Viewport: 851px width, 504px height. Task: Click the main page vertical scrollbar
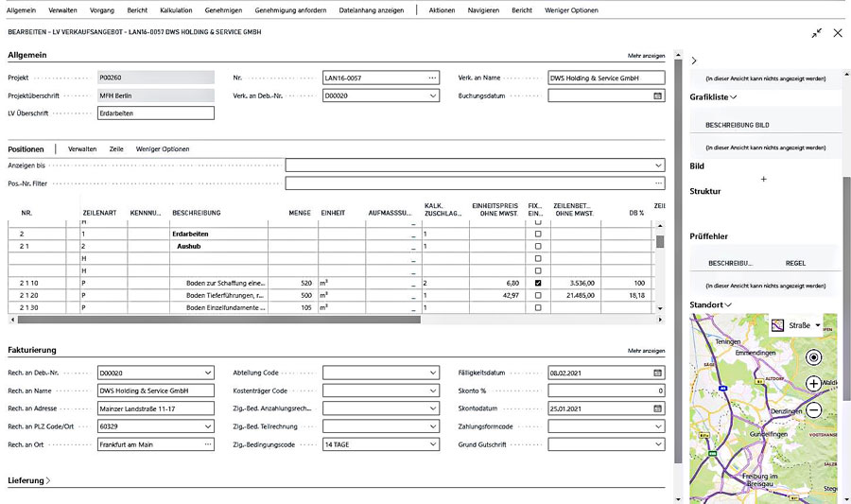(677, 261)
